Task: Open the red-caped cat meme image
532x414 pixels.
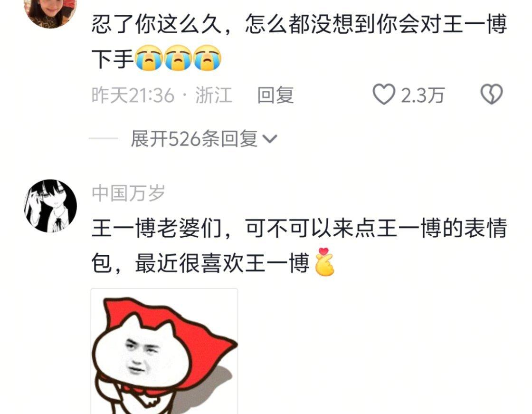Action: click(164, 351)
